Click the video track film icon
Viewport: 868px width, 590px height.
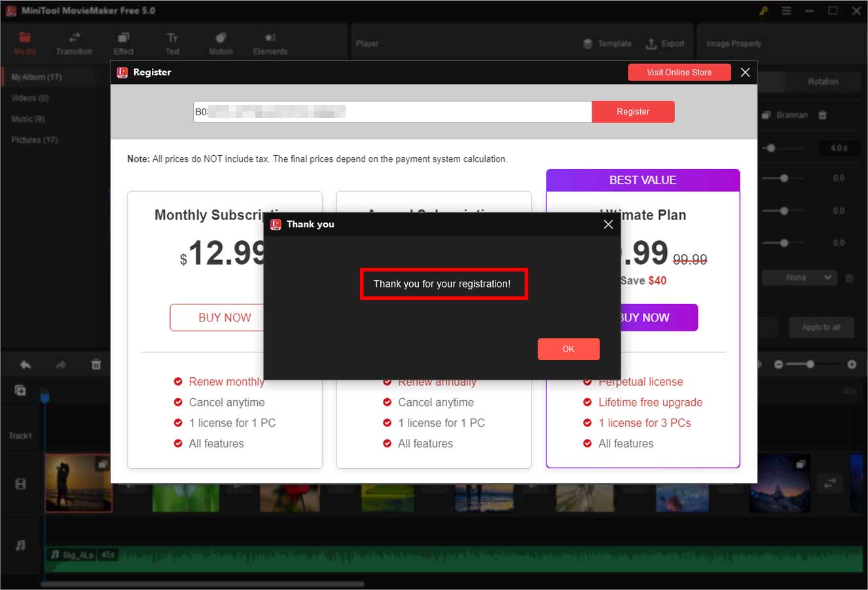point(20,485)
